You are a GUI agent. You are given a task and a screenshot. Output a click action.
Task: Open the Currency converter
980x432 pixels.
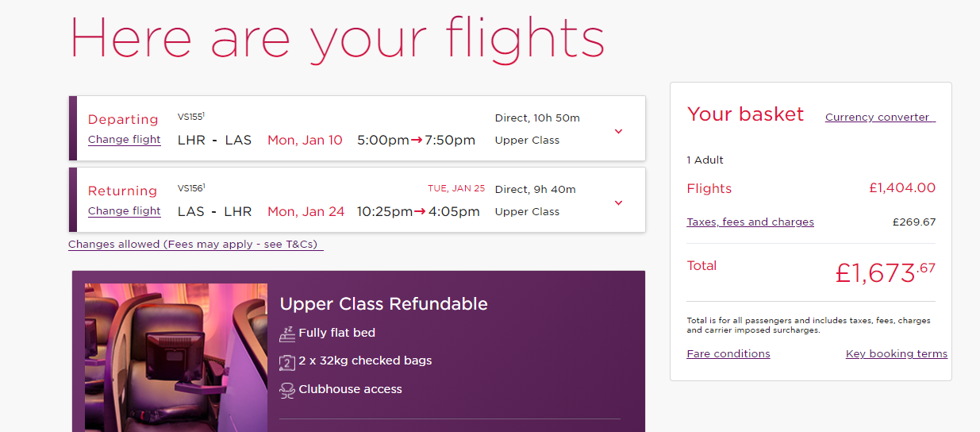point(880,118)
